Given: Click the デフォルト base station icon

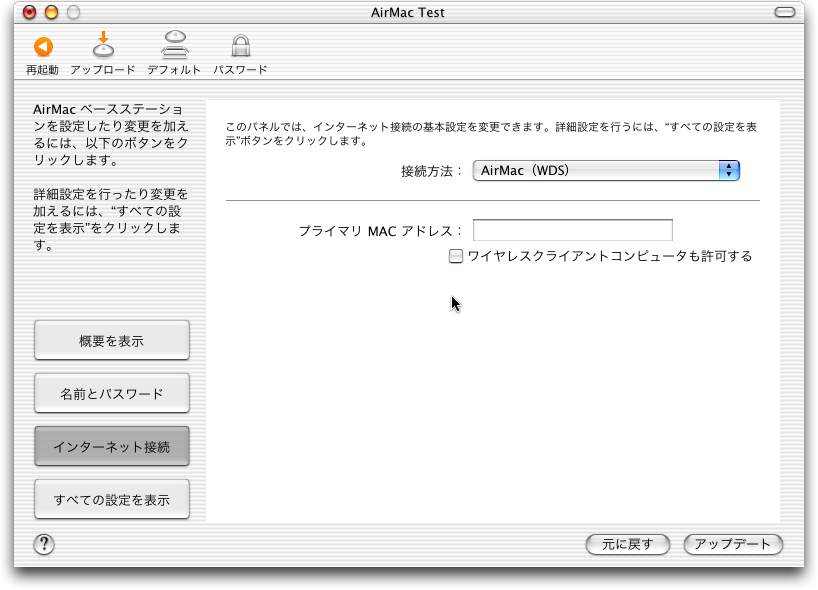Looking at the screenshot, I should [174, 46].
